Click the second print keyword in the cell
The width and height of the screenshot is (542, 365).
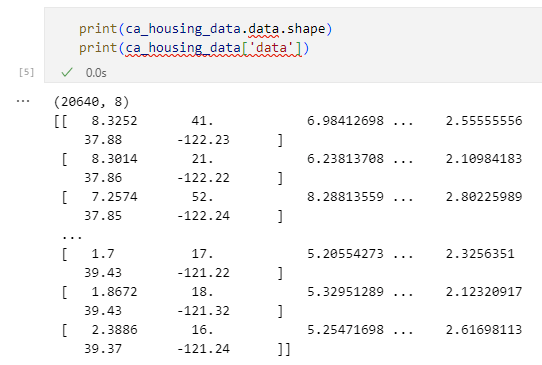(98, 48)
